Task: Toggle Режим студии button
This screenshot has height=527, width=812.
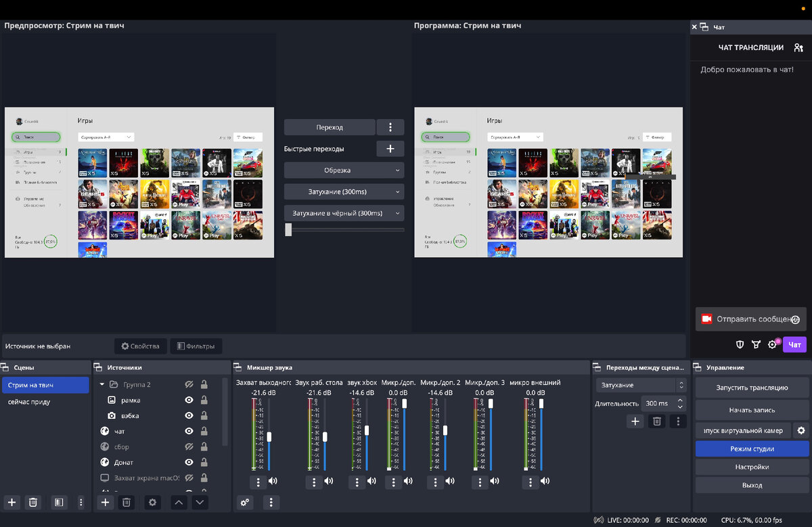Action: point(752,449)
